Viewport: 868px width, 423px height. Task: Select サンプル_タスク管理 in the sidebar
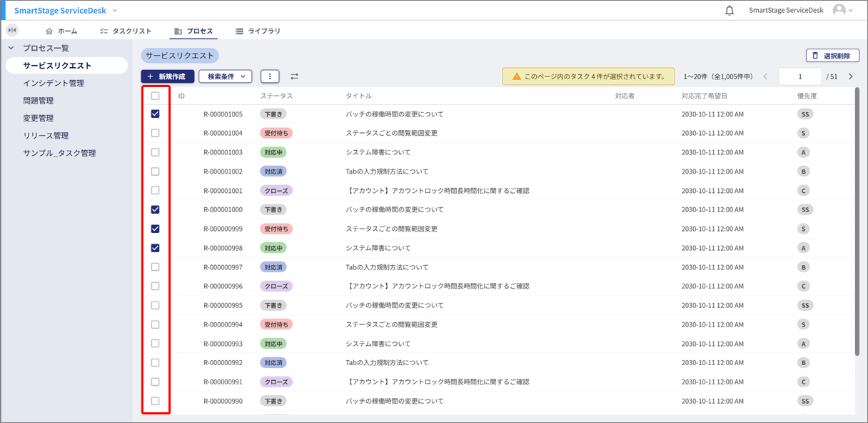click(x=59, y=153)
